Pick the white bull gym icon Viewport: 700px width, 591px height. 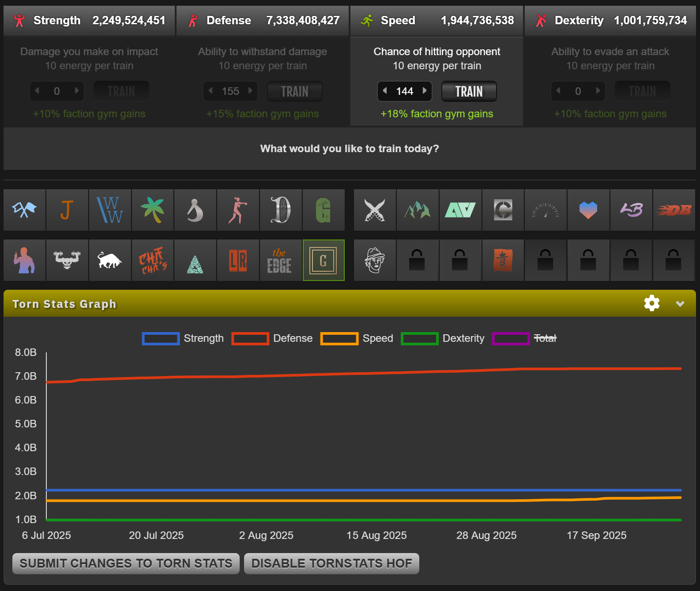pyautogui.click(x=110, y=260)
